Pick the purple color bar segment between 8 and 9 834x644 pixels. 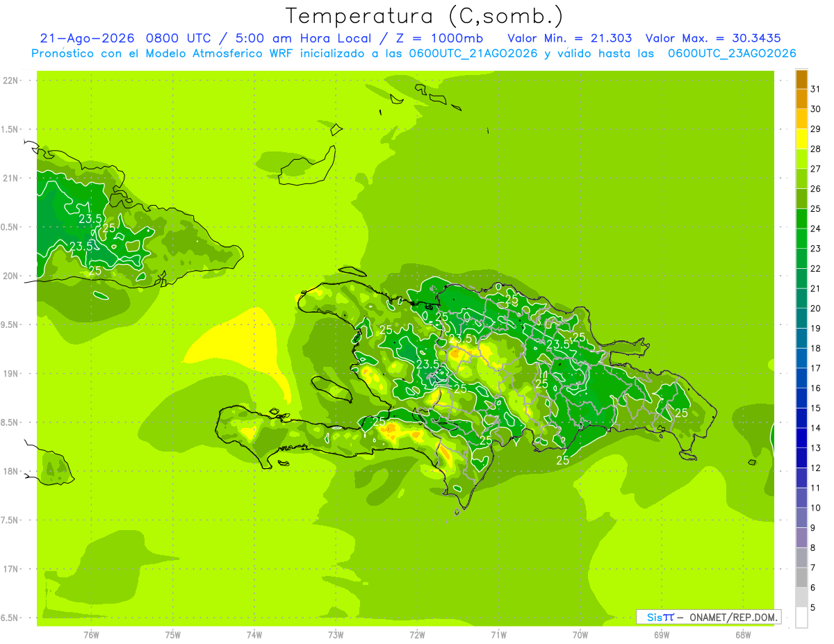coord(801,538)
